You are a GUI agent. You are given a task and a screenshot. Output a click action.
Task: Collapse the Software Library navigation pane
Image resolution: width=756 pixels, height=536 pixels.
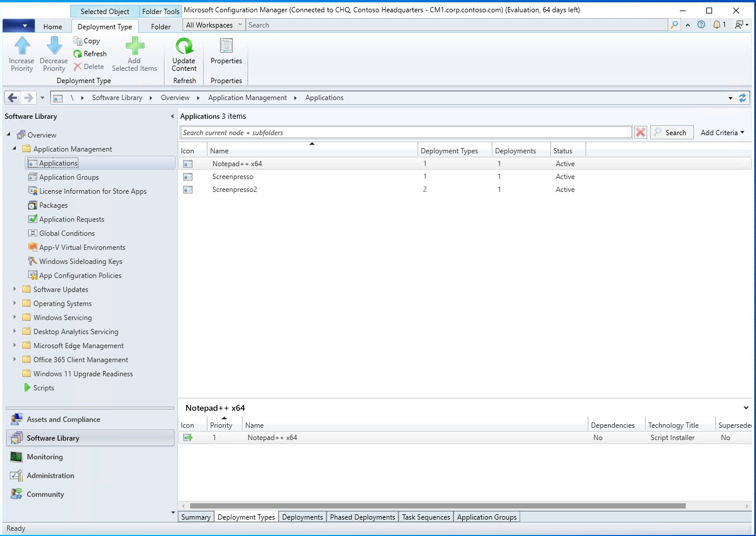(172, 116)
